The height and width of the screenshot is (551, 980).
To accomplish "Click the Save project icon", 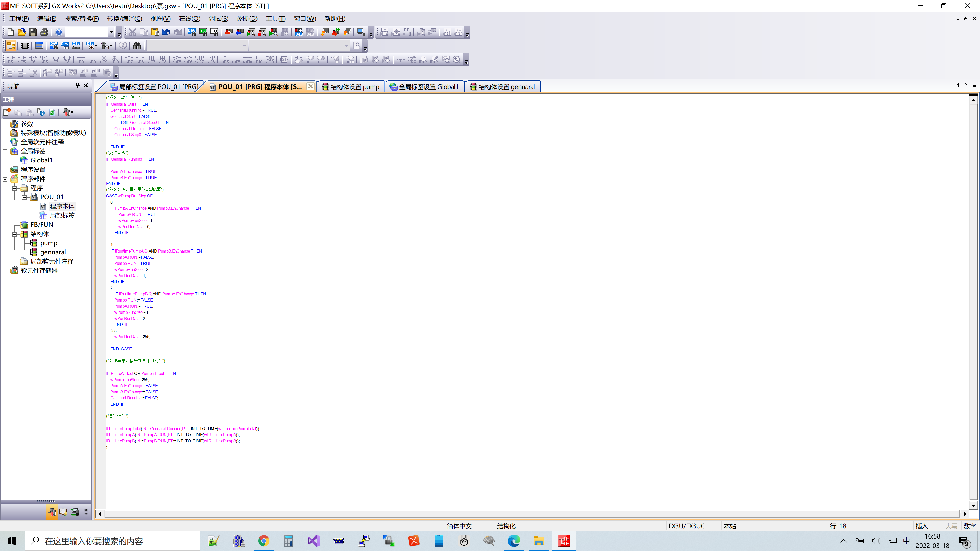I will (x=33, y=32).
